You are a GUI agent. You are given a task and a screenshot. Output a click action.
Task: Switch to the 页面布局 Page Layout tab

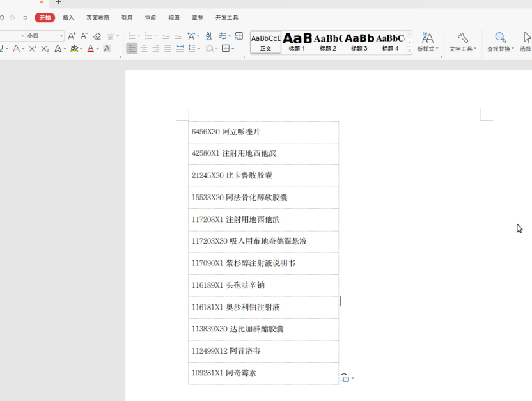point(98,18)
